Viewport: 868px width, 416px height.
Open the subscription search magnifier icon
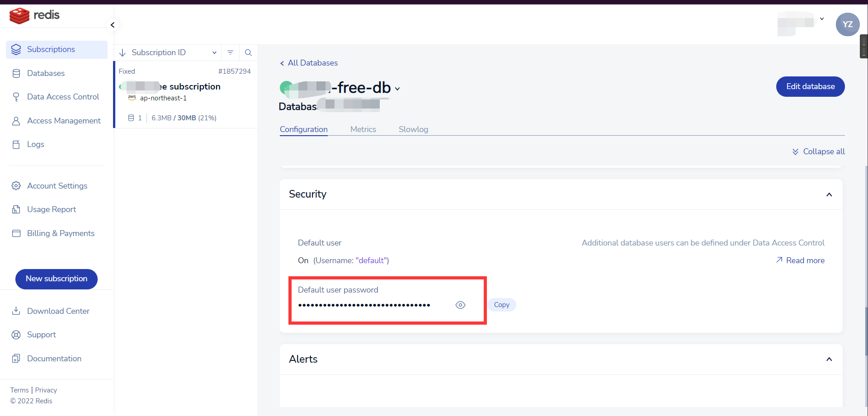(x=248, y=52)
